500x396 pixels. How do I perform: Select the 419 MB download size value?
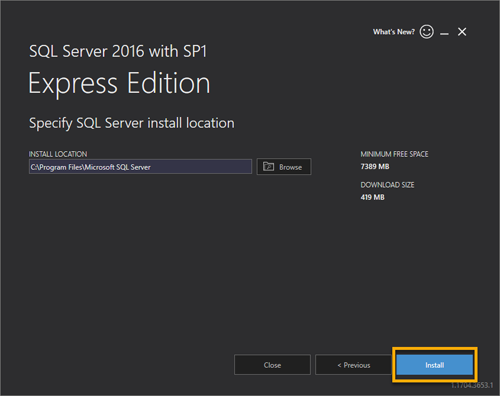pyautogui.click(x=372, y=197)
